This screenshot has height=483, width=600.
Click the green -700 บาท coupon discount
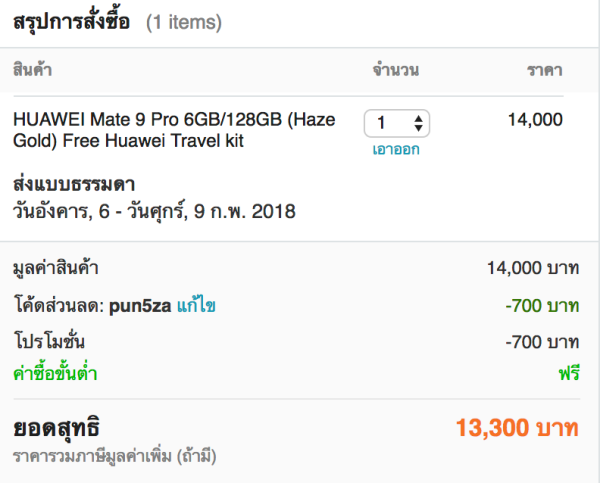pyautogui.click(x=542, y=304)
